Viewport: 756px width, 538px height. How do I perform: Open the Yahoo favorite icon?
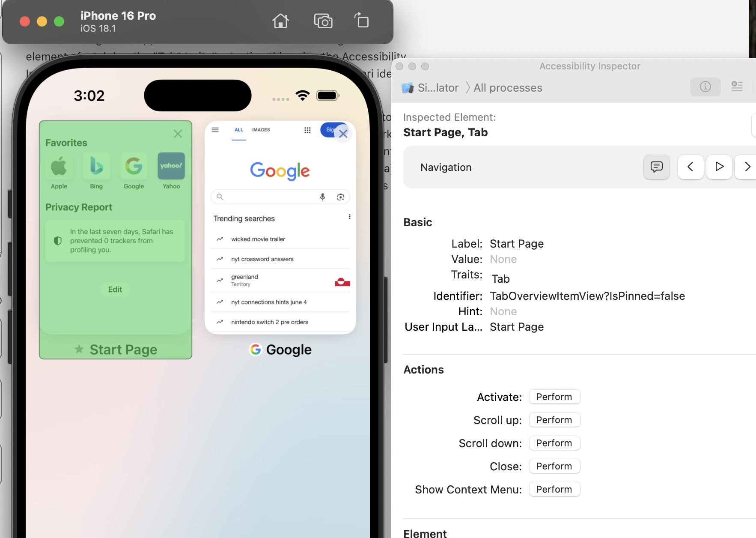171,166
